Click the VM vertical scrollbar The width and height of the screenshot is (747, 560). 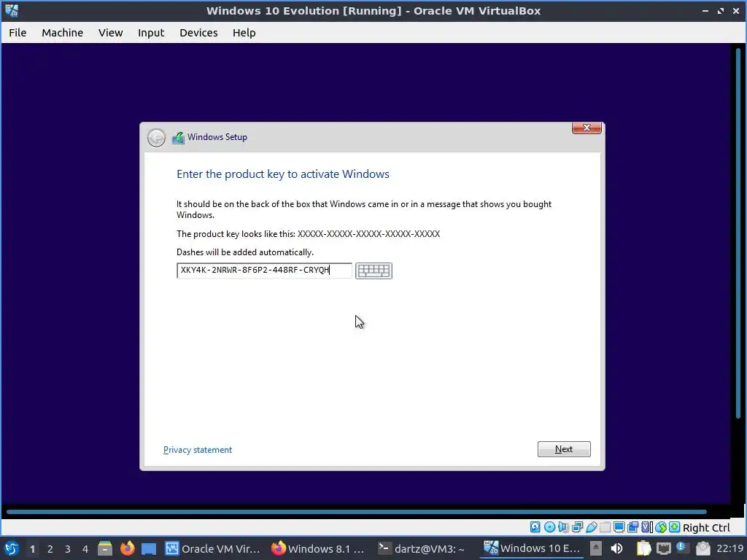pyautogui.click(x=738, y=233)
